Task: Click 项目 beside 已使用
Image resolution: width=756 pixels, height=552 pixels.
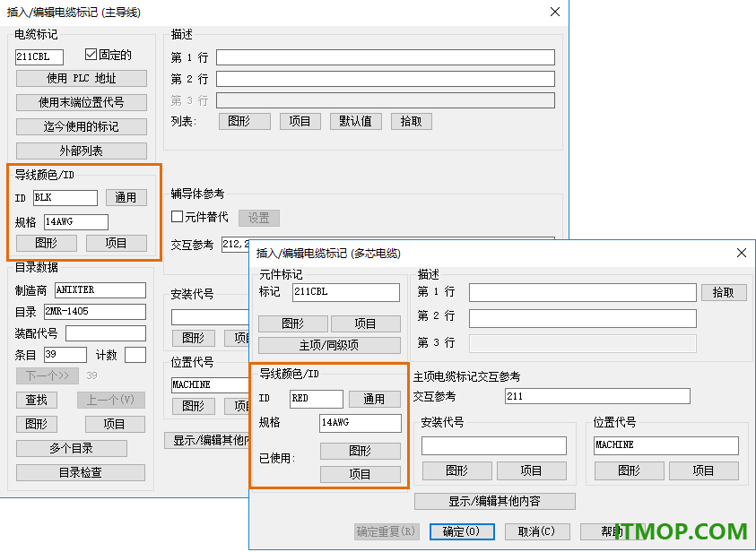Action: coord(361,474)
